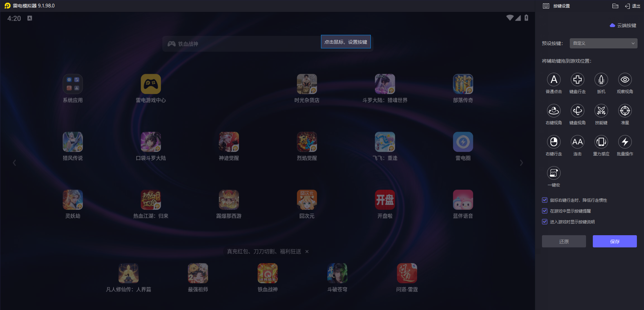Click the 云端按键 cloud keys link
The image size is (644, 310).
tap(623, 25)
